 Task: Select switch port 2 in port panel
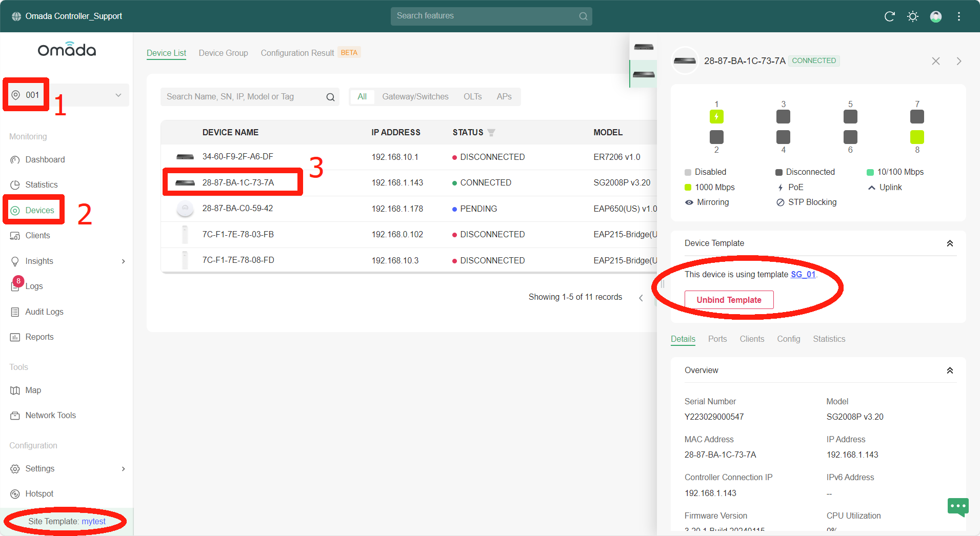click(x=716, y=137)
